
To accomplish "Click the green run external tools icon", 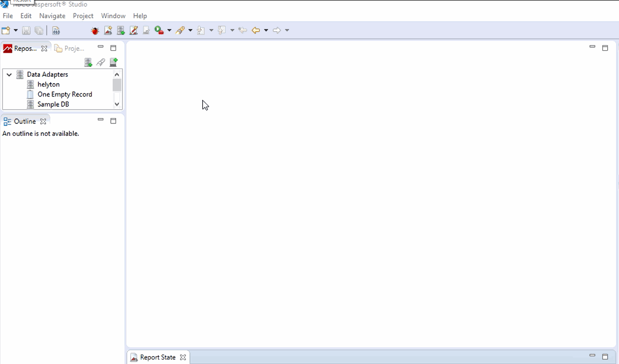I will point(159,30).
